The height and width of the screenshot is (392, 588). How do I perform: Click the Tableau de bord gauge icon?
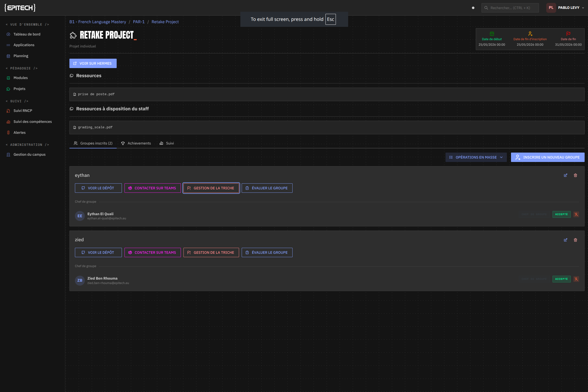(8, 34)
